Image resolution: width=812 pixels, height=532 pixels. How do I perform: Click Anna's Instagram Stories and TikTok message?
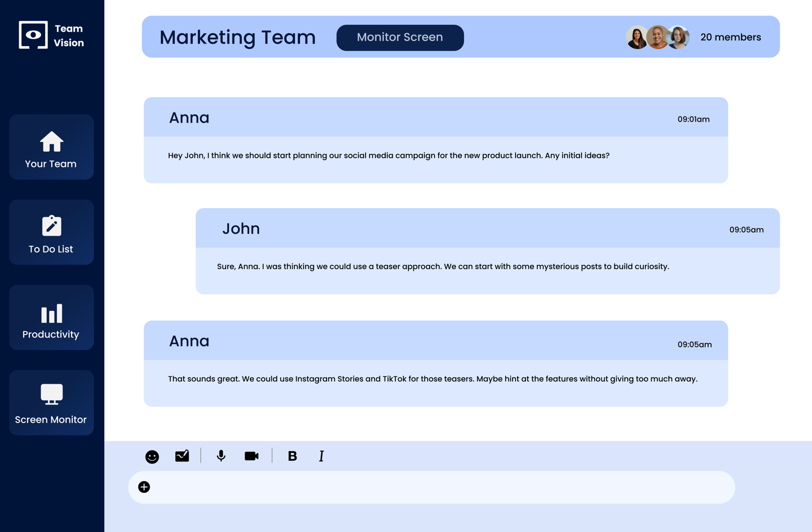(433, 379)
